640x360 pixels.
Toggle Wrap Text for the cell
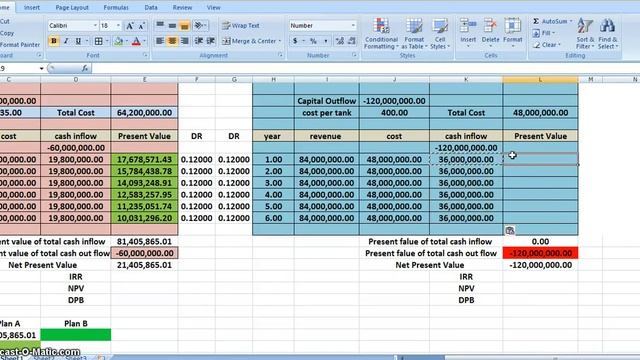[x=241, y=25]
